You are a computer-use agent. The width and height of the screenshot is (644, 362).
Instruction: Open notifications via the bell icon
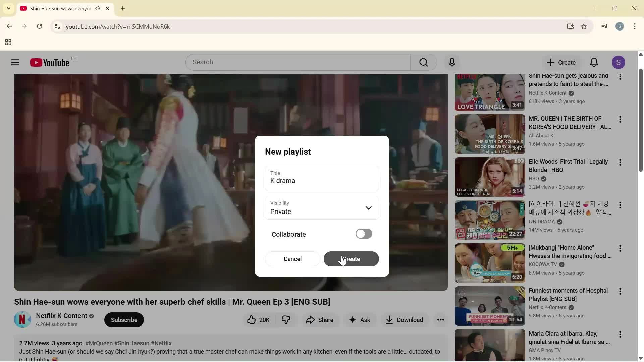click(593, 62)
